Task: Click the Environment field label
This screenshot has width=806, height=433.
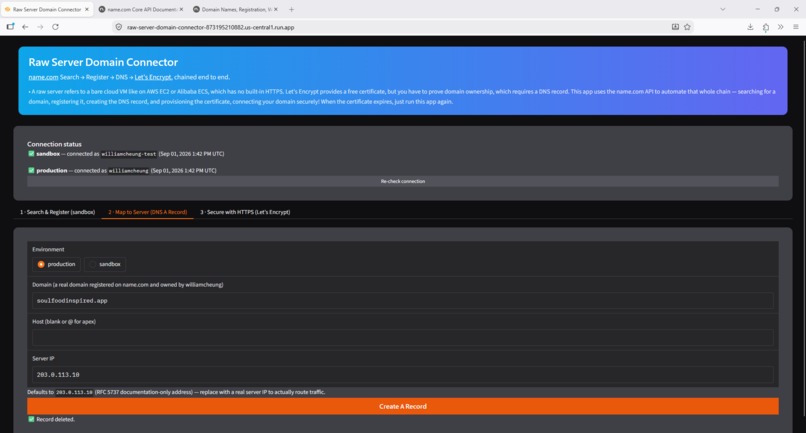Action: click(x=48, y=249)
